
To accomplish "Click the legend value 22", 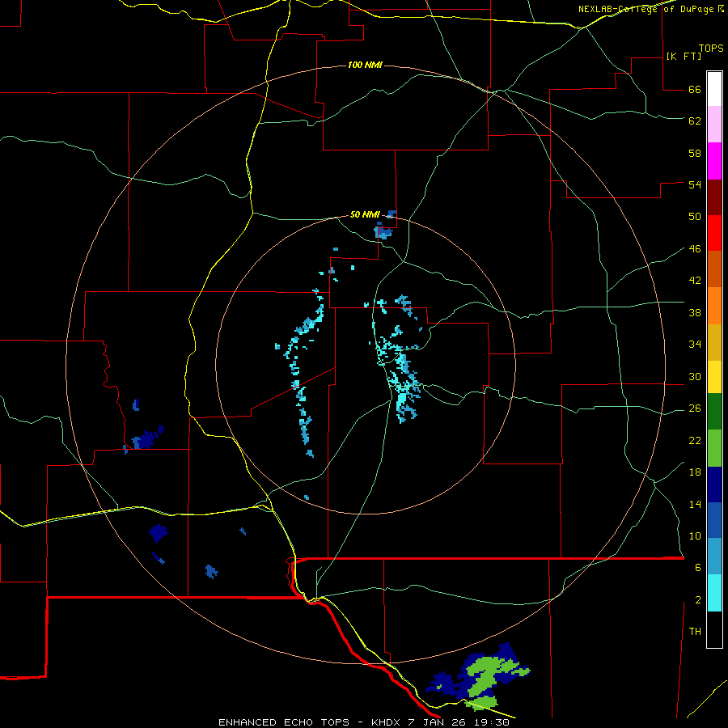I will [x=695, y=441].
